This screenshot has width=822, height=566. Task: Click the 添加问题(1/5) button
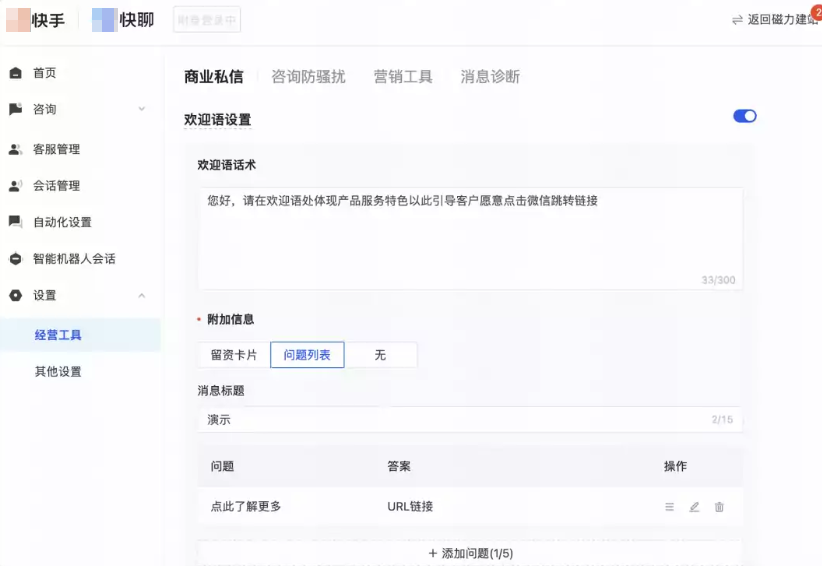pyautogui.click(x=470, y=553)
